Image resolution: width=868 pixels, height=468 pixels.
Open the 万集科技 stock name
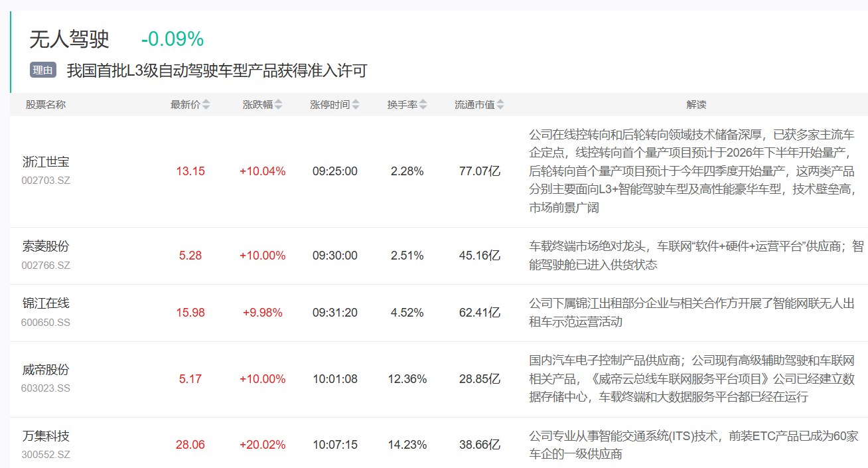(x=46, y=436)
